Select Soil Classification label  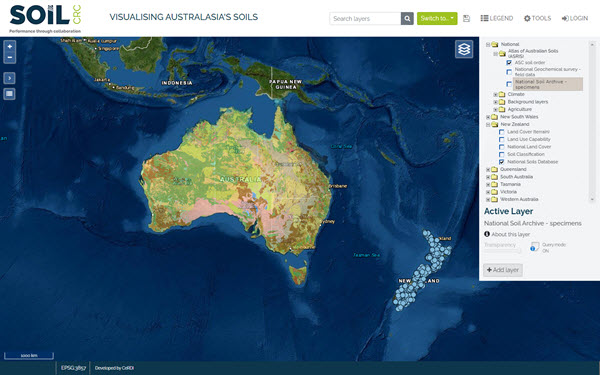(526, 154)
